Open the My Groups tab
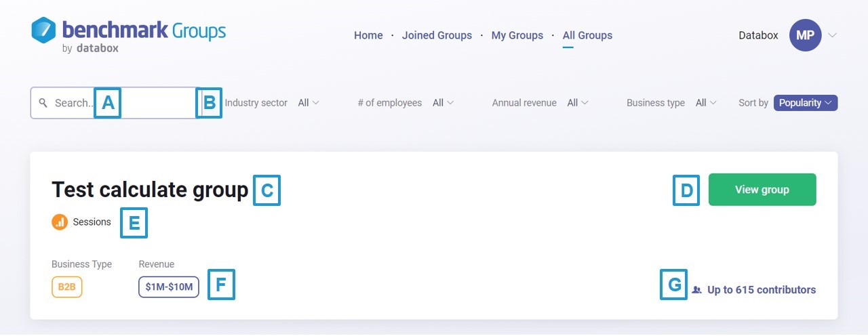The height and width of the screenshot is (336, 868). [517, 35]
